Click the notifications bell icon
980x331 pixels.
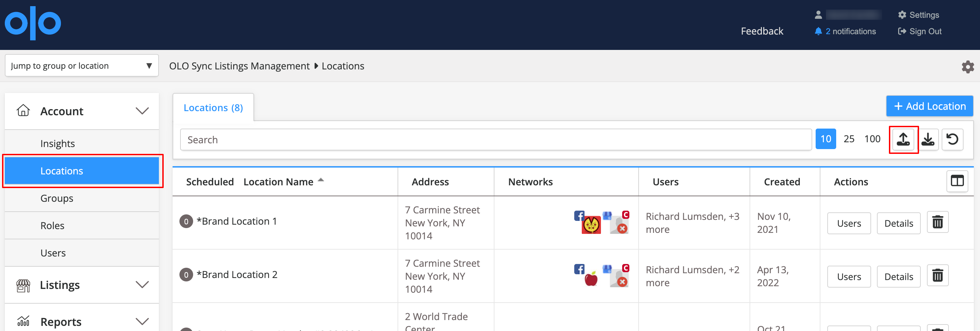click(818, 31)
